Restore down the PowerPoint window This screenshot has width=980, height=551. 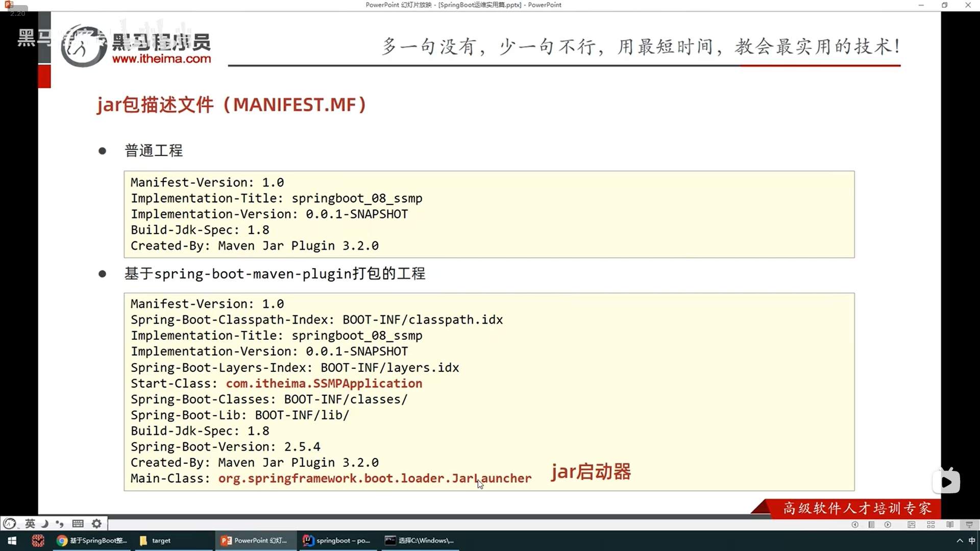click(x=945, y=5)
